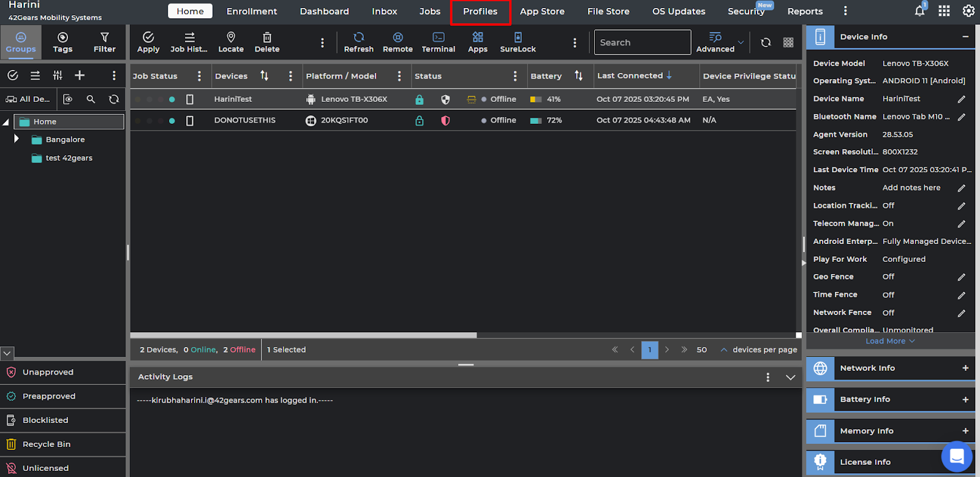The height and width of the screenshot is (477, 980).
Task: Open the Unapproved devices list
Action: click(x=48, y=372)
